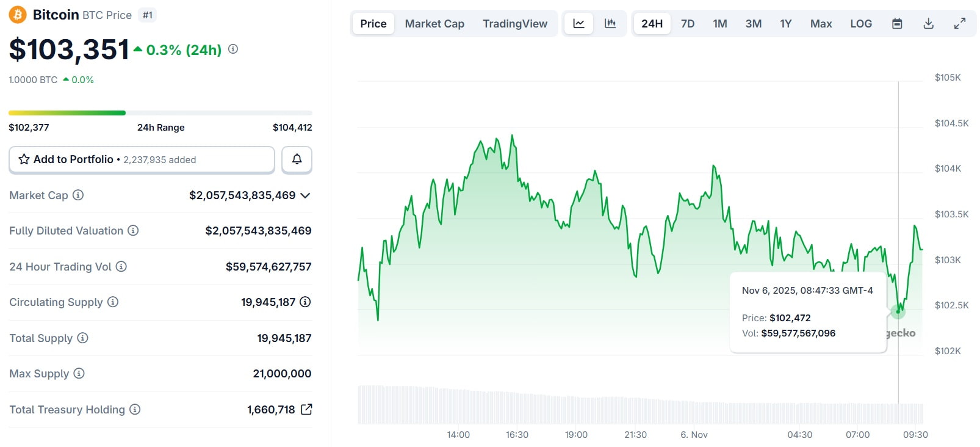
Task: Click Add to Portfolio button
Action: coord(142,159)
